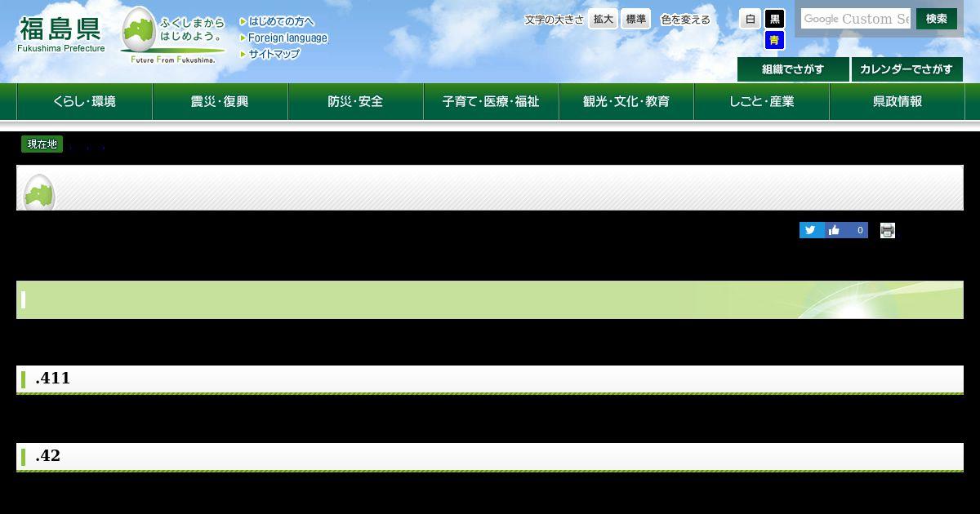The image size is (980, 514).
Task: Open the 子育て・医療・福祉 menu
Action: 491,102
